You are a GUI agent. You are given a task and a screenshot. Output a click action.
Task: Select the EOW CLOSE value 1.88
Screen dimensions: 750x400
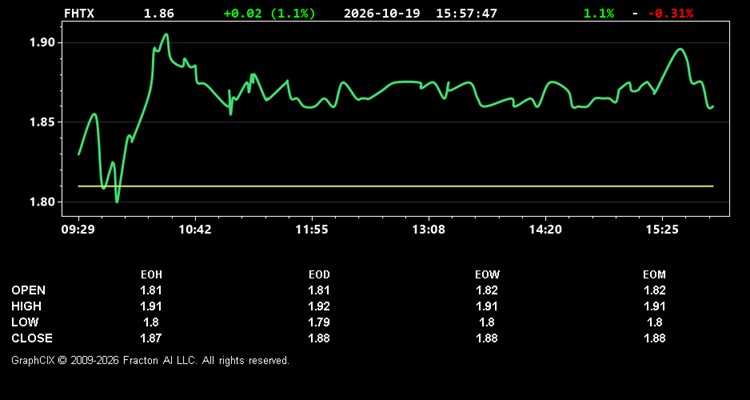click(x=487, y=338)
